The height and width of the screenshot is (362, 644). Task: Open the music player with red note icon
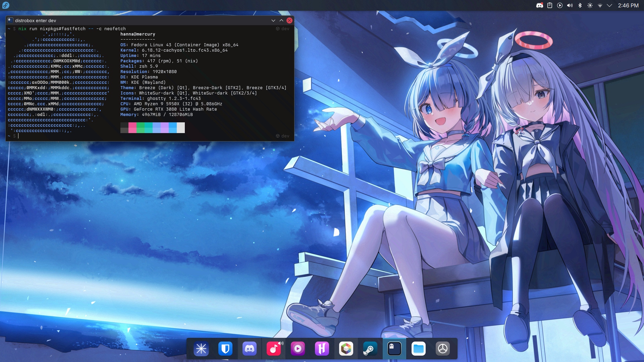coord(274,349)
